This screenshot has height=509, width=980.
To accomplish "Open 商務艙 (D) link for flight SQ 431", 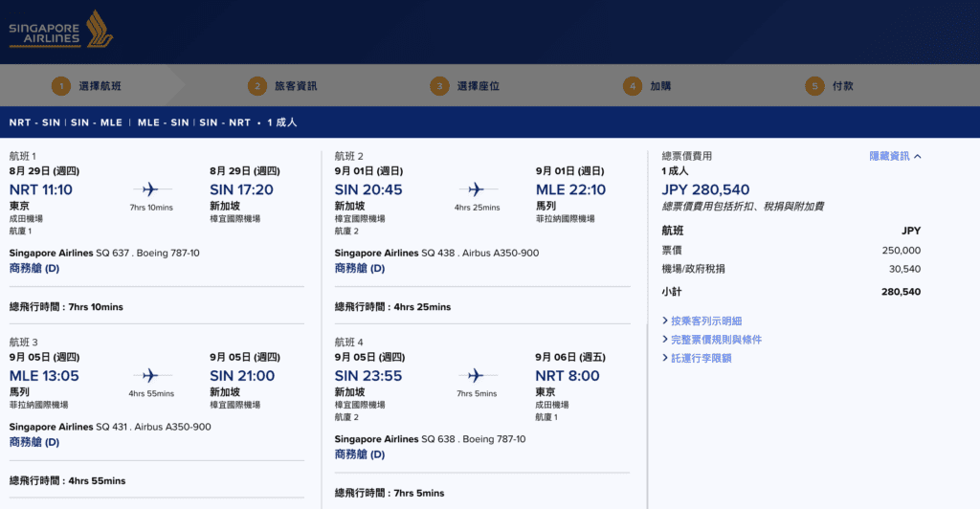I will point(34,442).
